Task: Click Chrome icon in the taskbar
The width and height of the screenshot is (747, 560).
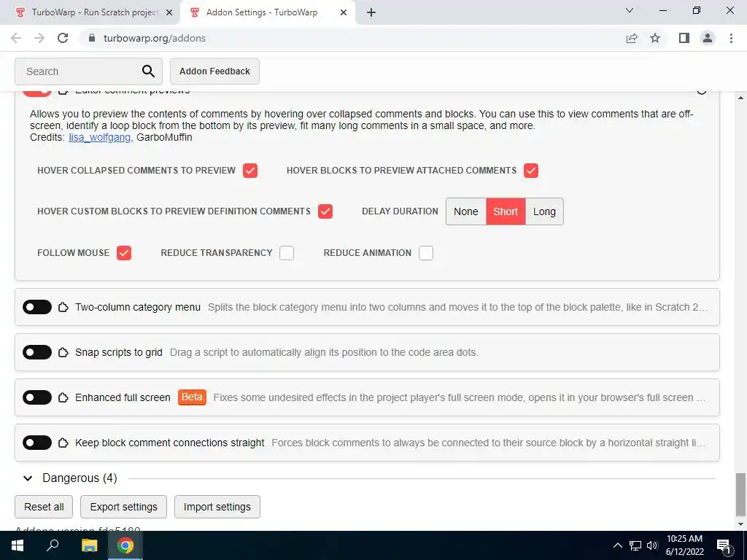Action: tap(125, 545)
